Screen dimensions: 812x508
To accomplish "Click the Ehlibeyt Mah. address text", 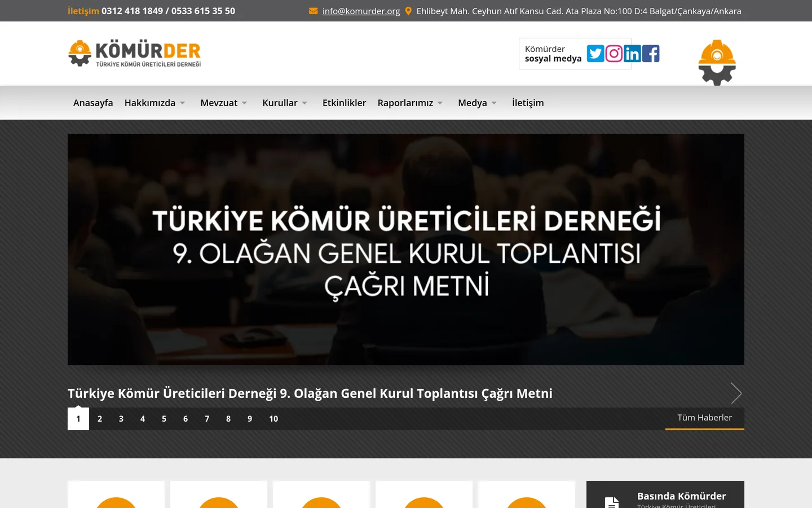I will pos(579,11).
